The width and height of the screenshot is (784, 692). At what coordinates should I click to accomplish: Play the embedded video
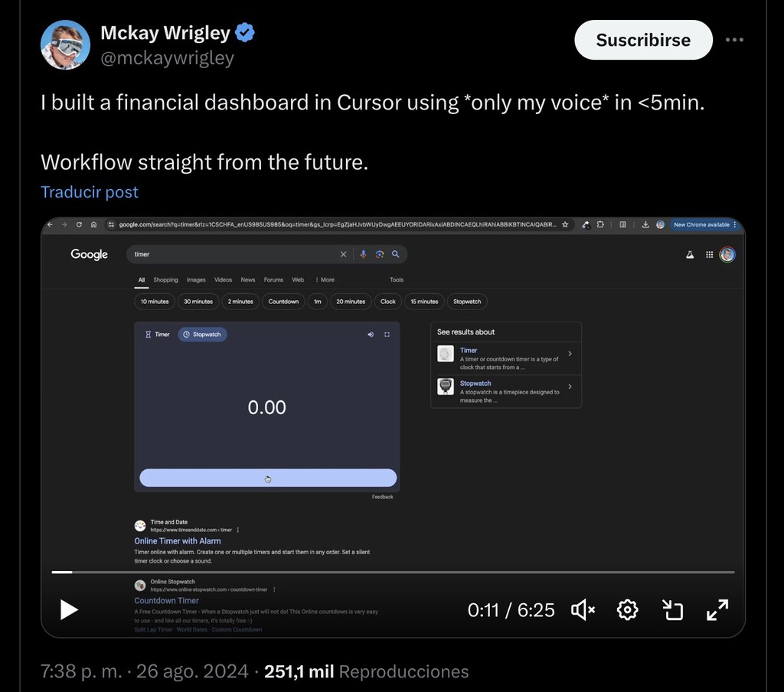pos(69,610)
